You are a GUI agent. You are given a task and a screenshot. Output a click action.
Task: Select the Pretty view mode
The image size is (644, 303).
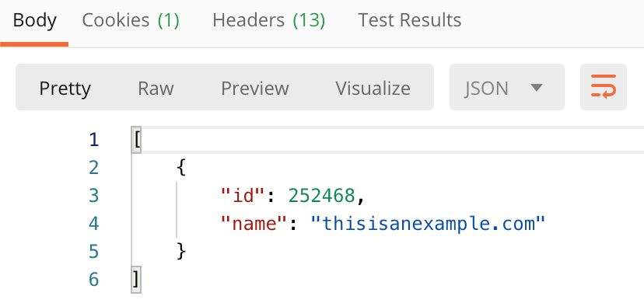pos(65,88)
